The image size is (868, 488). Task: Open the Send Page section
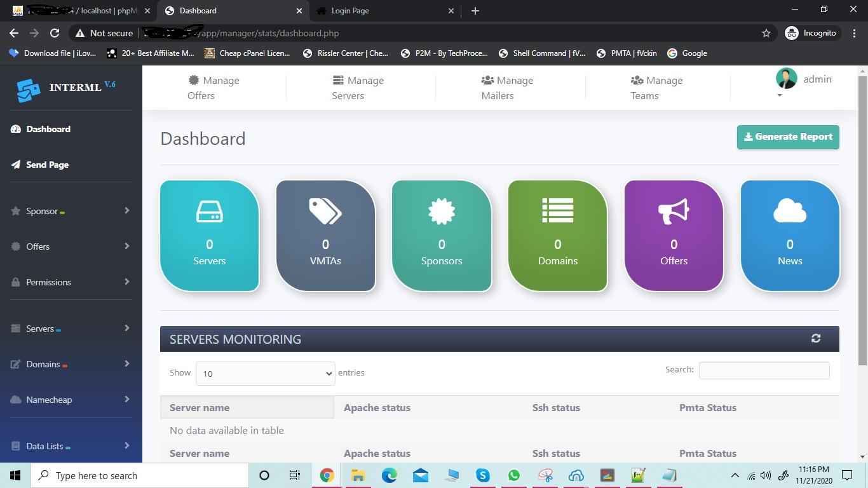47,165
